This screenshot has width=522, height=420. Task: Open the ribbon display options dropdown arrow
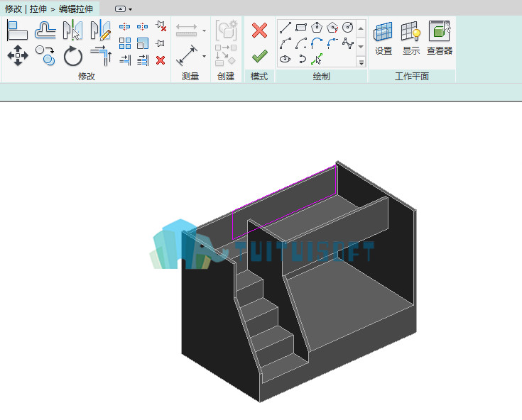pyautogui.click(x=131, y=9)
